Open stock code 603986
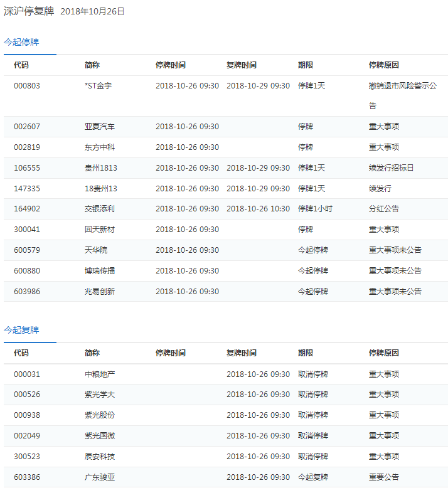Screen dimensions: 448x488 coord(26,292)
